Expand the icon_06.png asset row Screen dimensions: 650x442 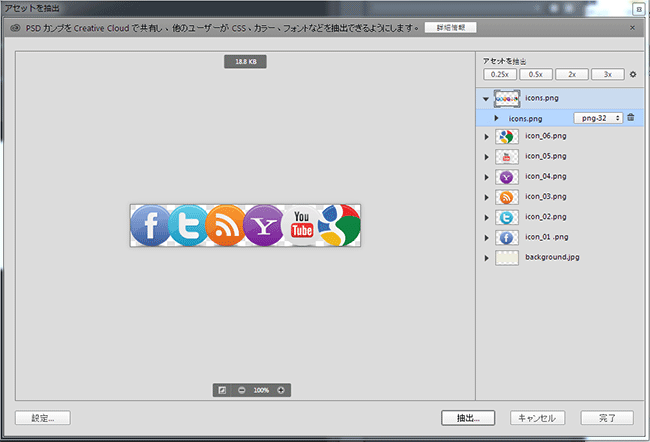click(x=486, y=137)
